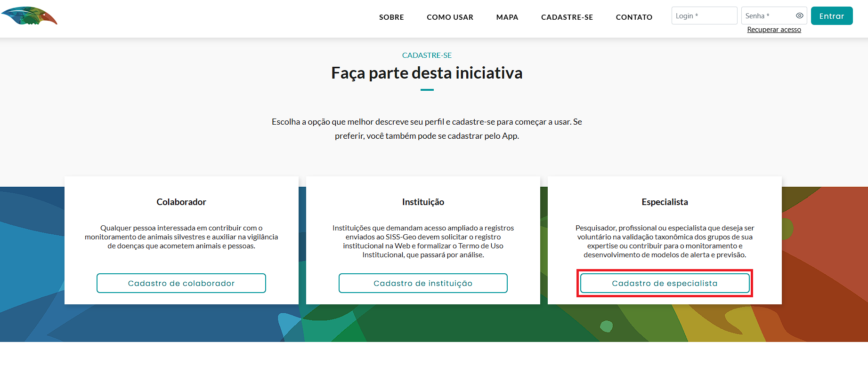This screenshot has width=868, height=373.
Task: Toggle password visibility eye icon
Action: pos(799,16)
